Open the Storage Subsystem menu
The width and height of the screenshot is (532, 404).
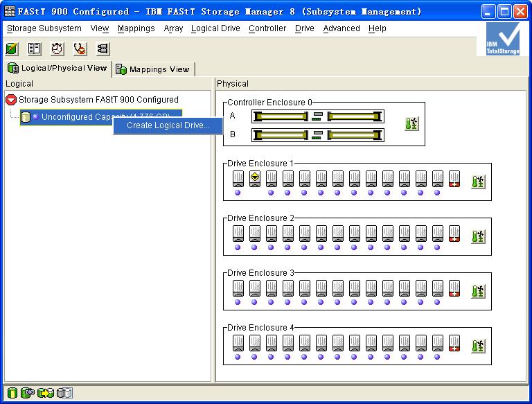[44, 28]
